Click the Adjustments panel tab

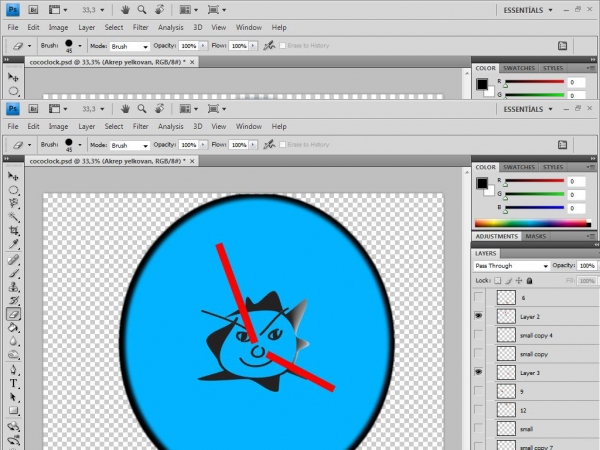click(497, 236)
